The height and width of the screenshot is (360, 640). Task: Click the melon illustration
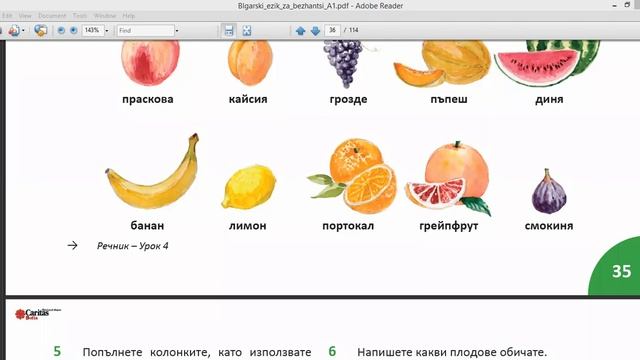click(x=442, y=64)
